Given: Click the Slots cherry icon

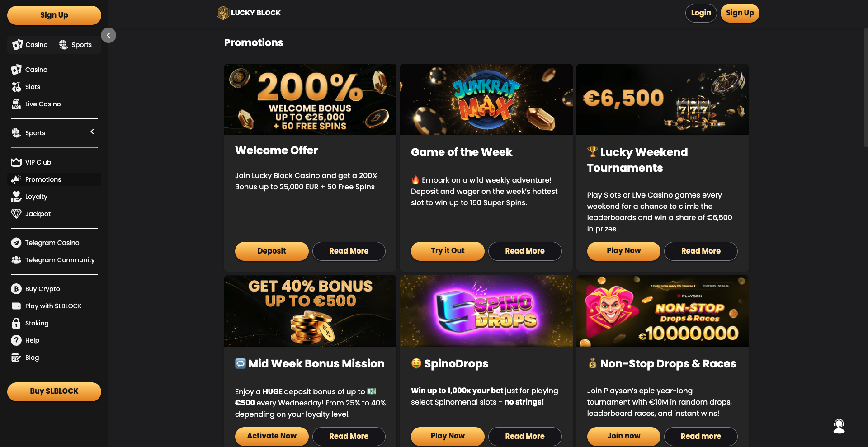Looking at the screenshot, I should coord(16,87).
